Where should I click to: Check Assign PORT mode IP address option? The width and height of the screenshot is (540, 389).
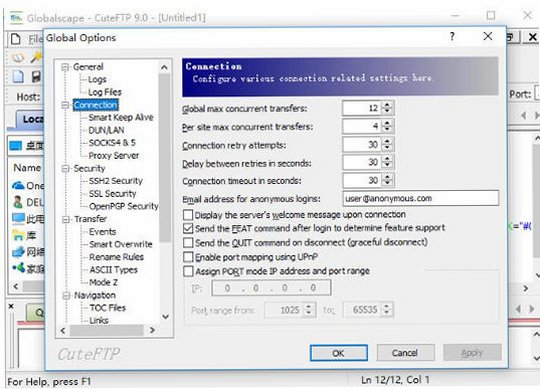188,272
